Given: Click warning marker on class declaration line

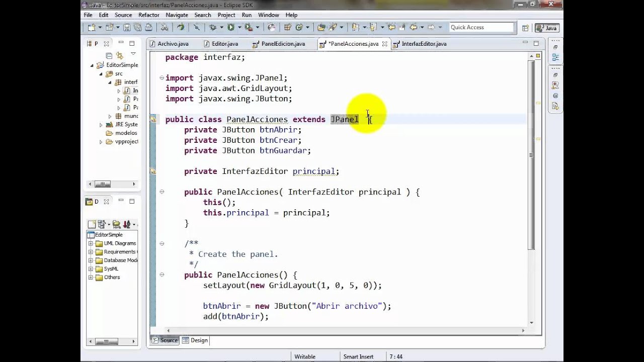Looking at the screenshot, I should pyautogui.click(x=153, y=120).
